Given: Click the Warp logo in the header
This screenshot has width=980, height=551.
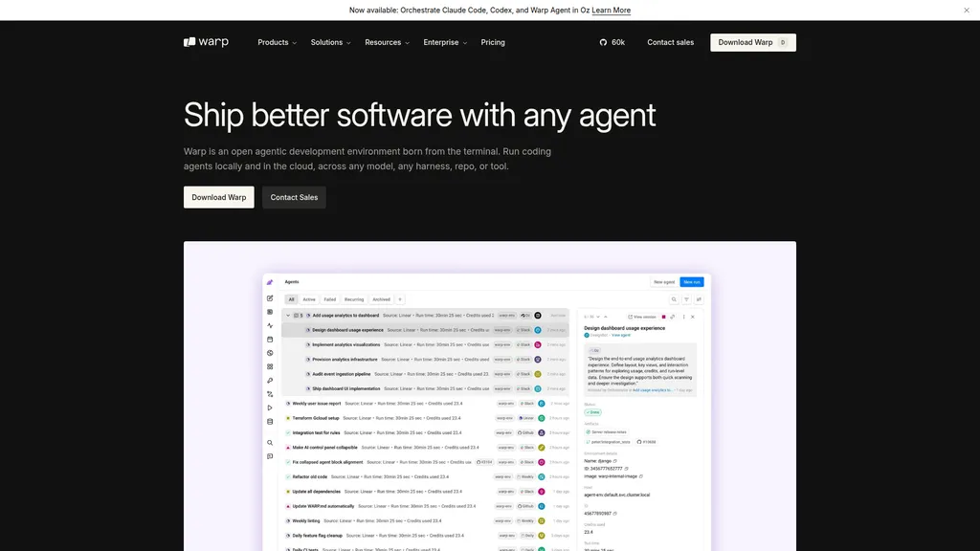Looking at the screenshot, I should point(207,42).
